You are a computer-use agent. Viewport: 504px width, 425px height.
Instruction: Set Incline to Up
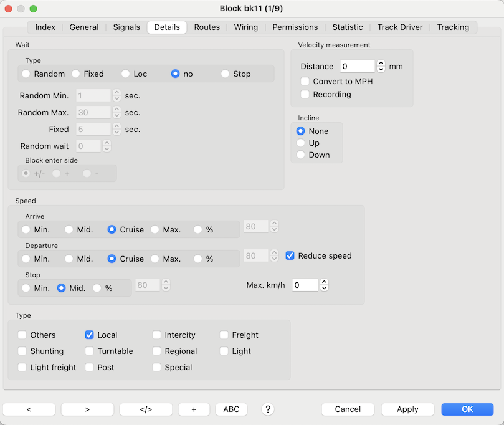(x=301, y=143)
